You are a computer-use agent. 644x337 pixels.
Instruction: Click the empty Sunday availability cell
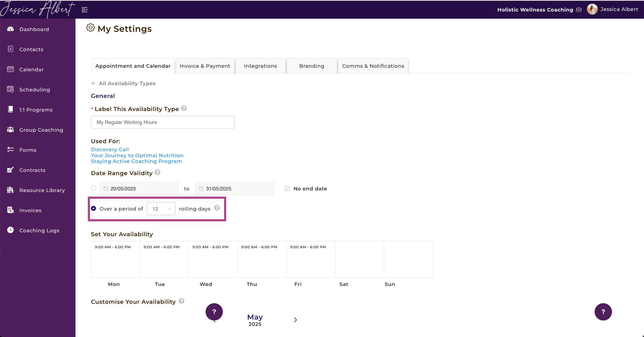coord(408,259)
